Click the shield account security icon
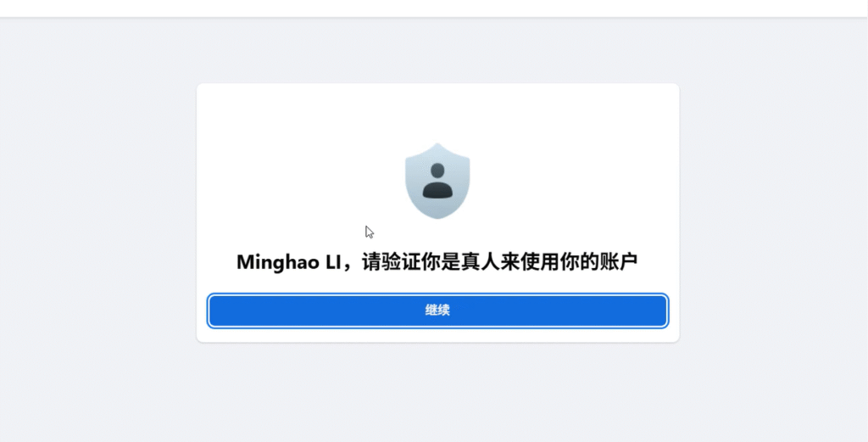 pos(437,181)
